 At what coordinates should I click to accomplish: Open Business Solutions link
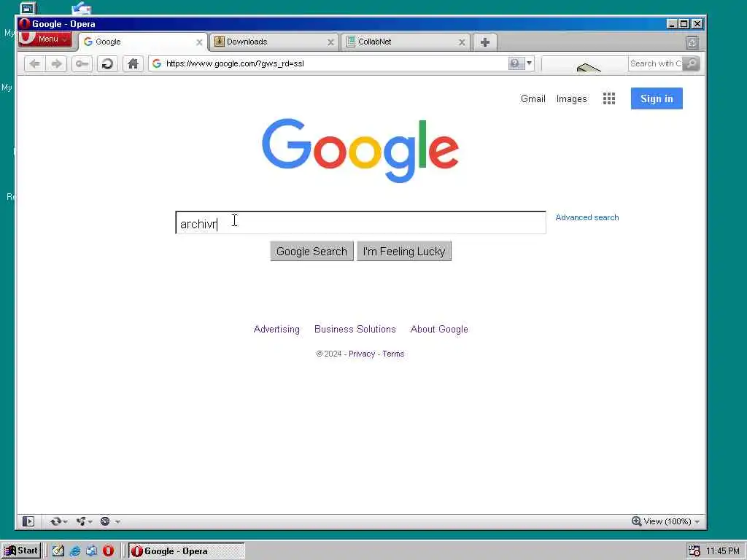tap(355, 329)
